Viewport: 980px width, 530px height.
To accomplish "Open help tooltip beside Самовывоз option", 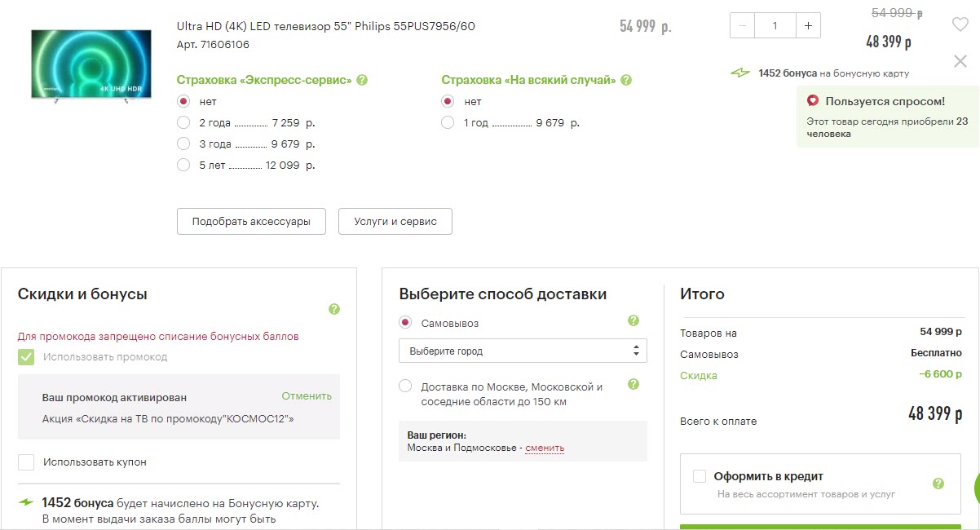I will (633, 321).
